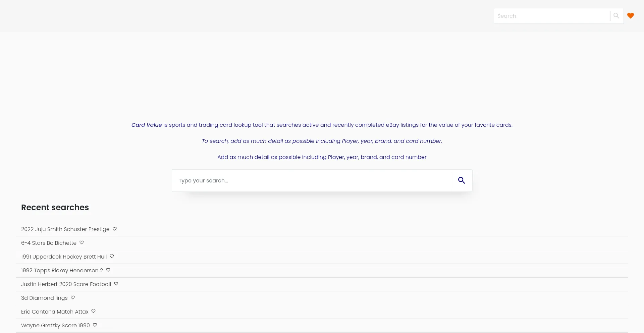Click into the header Search field

coord(551,16)
